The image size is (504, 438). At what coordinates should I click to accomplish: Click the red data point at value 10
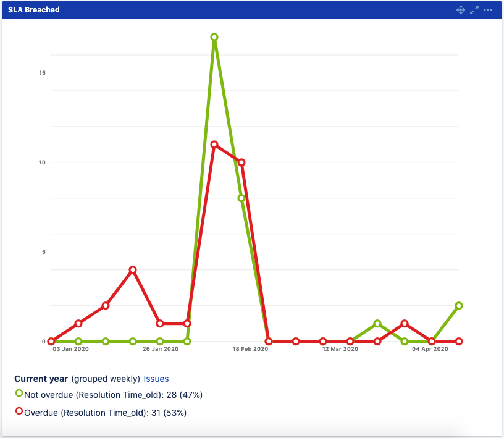pos(241,162)
